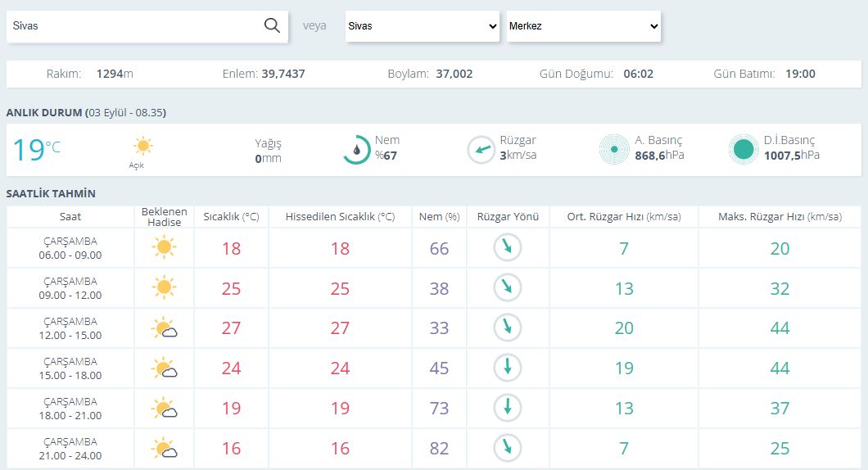The image size is (868, 470).
Task: Click wind direction arrow for 15.00 - 18.00
Action: 508,368
